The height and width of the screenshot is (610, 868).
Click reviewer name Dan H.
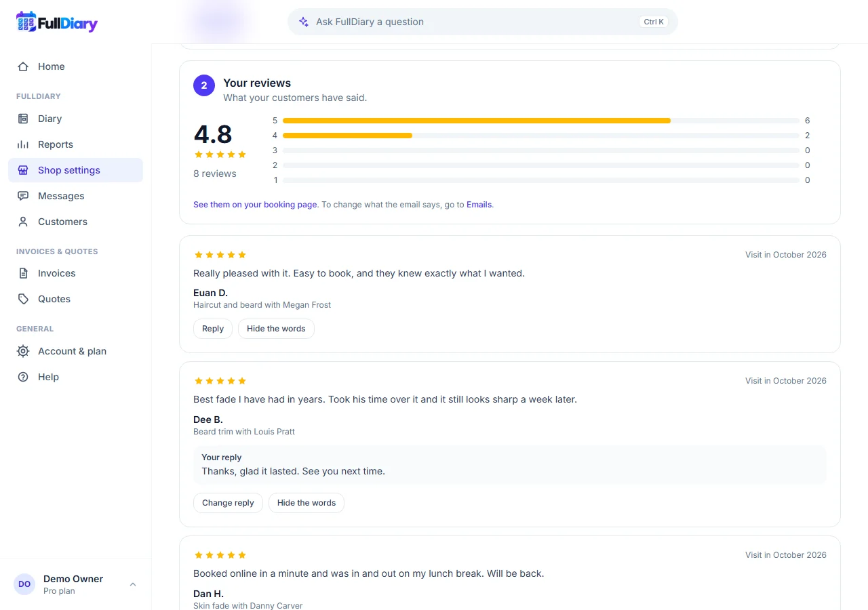pyautogui.click(x=208, y=594)
